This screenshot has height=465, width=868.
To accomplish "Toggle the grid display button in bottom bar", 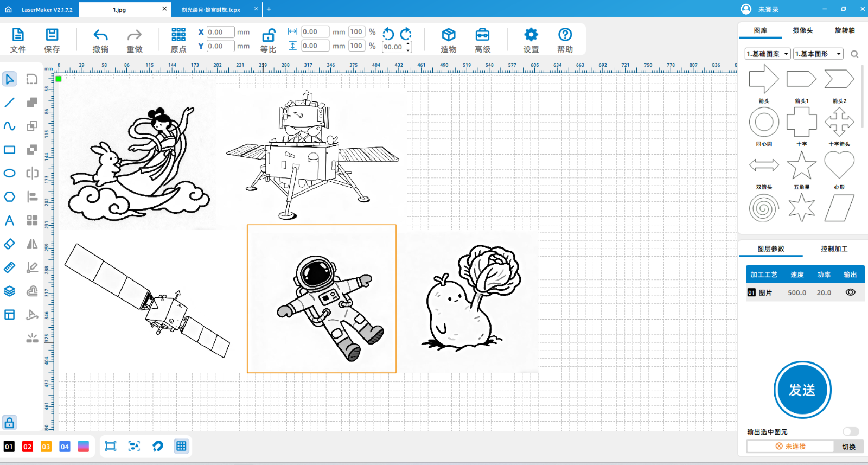I will coord(181,446).
